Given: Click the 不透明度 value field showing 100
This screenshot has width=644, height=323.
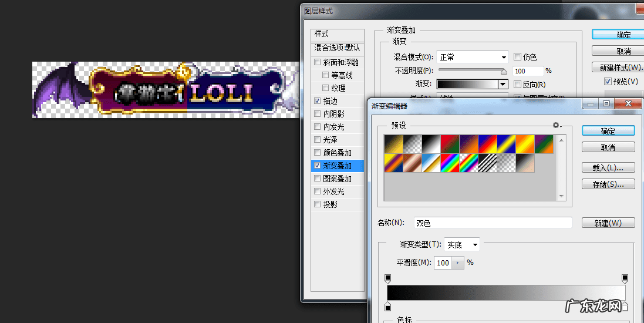Looking at the screenshot, I should [528, 70].
